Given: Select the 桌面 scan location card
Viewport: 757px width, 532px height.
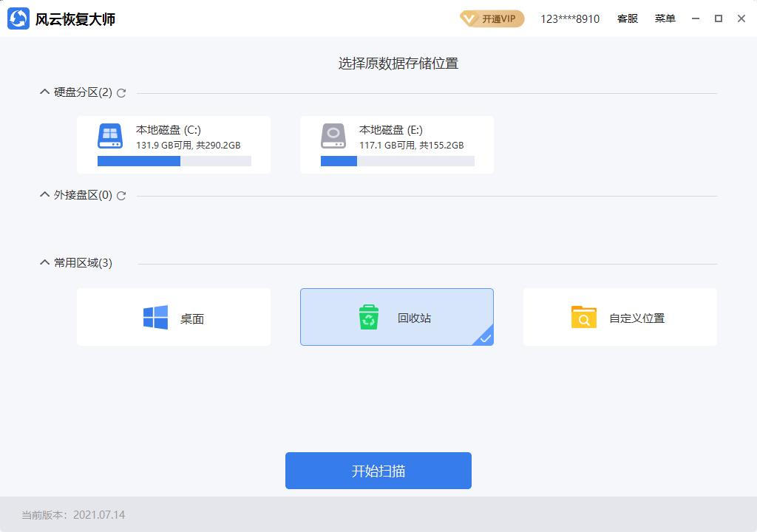Looking at the screenshot, I should click(x=174, y=317).
